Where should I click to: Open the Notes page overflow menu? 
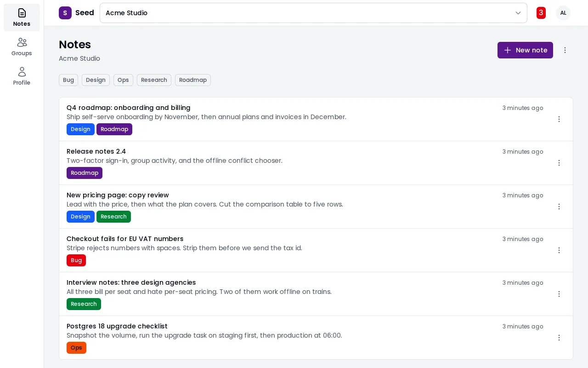(565, 50)
